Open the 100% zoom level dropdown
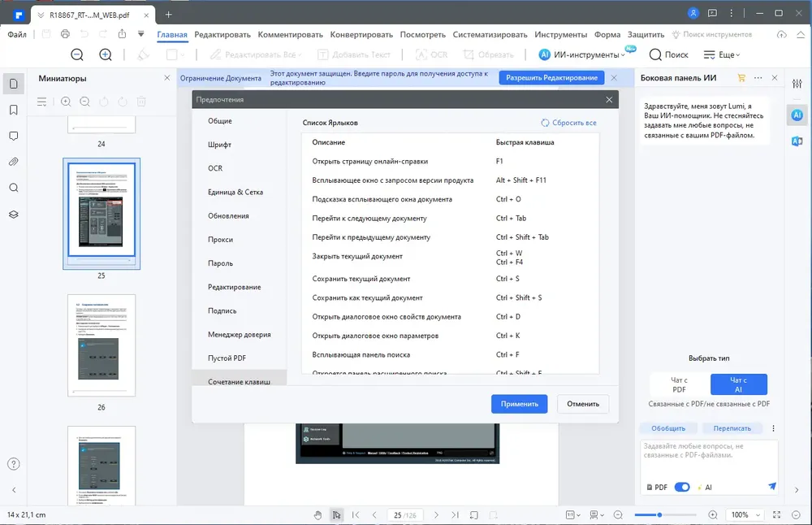 [745, 514]
